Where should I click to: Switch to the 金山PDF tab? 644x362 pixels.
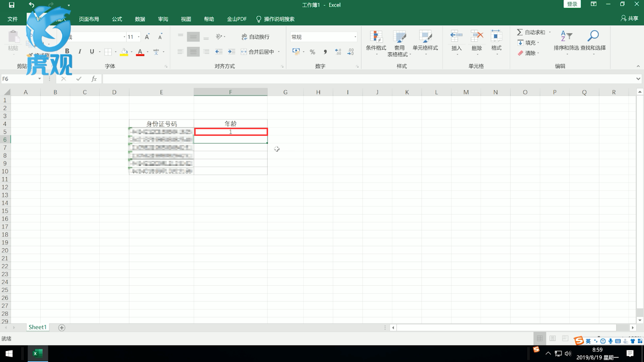pyautogui.click(x=237, y=19)
